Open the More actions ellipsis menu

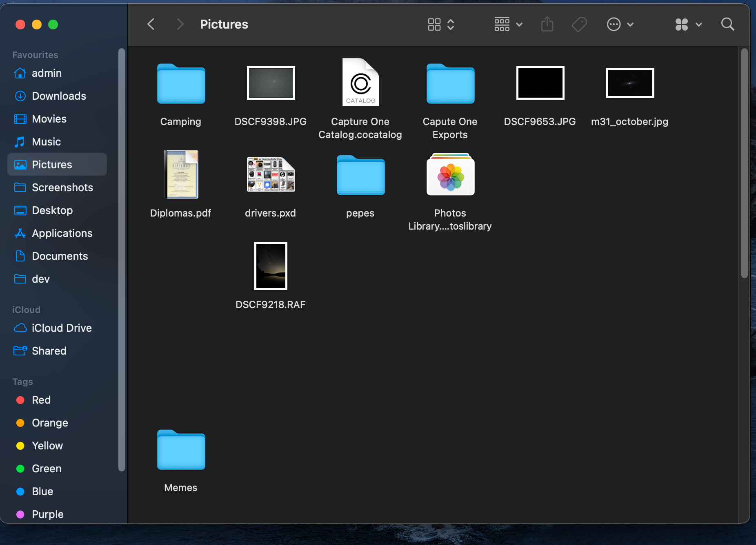[620, 25]
